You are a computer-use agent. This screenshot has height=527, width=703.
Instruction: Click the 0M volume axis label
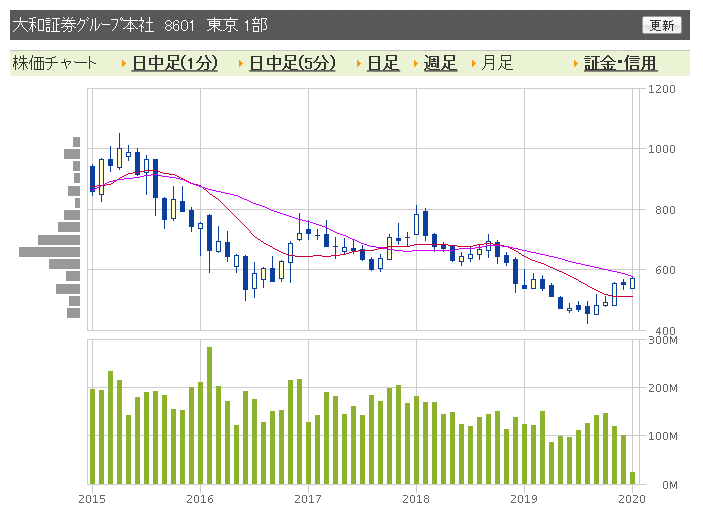click(670, 485)
